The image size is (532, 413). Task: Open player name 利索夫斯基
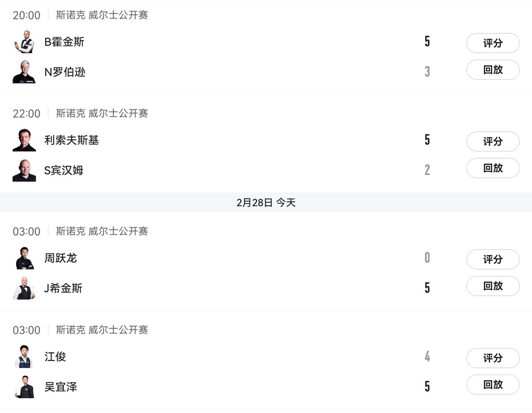71,140
